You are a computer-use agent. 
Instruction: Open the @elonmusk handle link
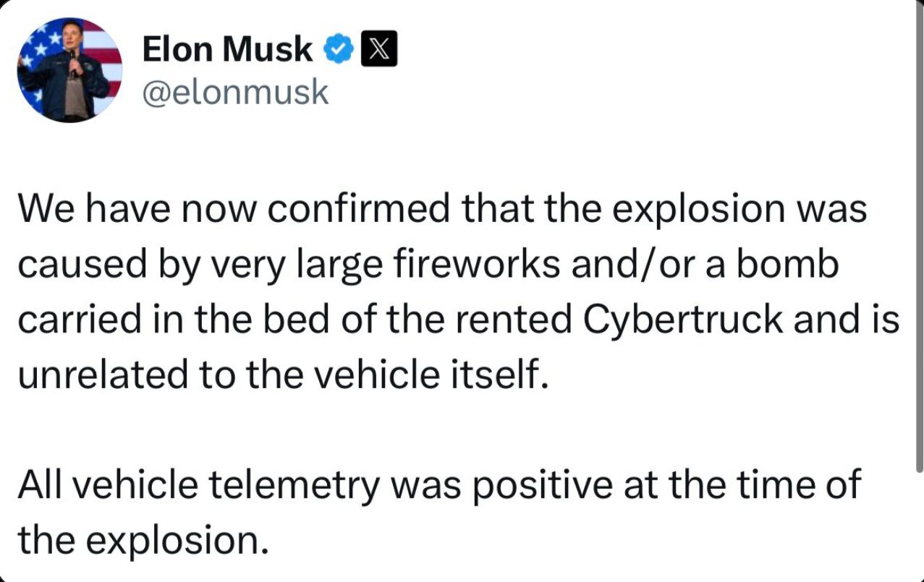(235, 93)
